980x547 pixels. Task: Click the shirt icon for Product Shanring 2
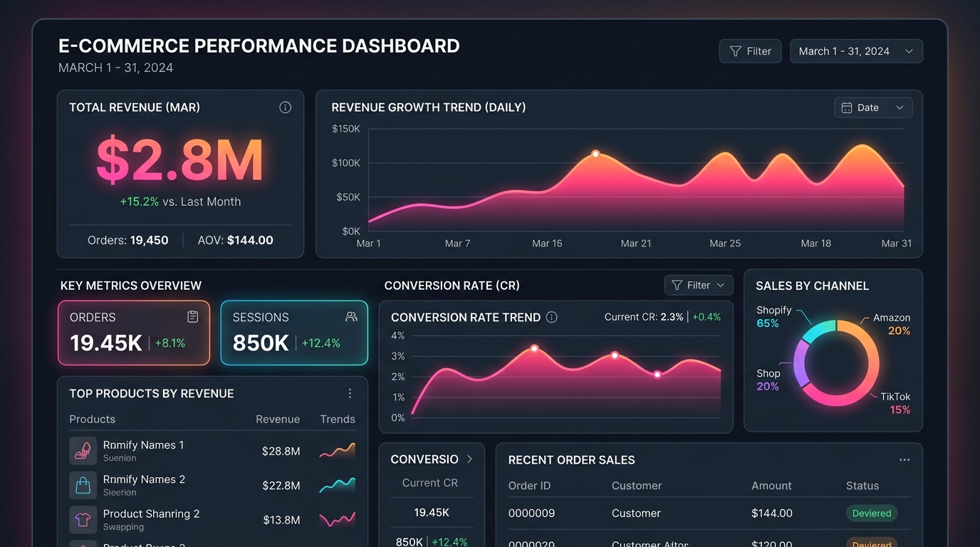[x=83, y=520]
